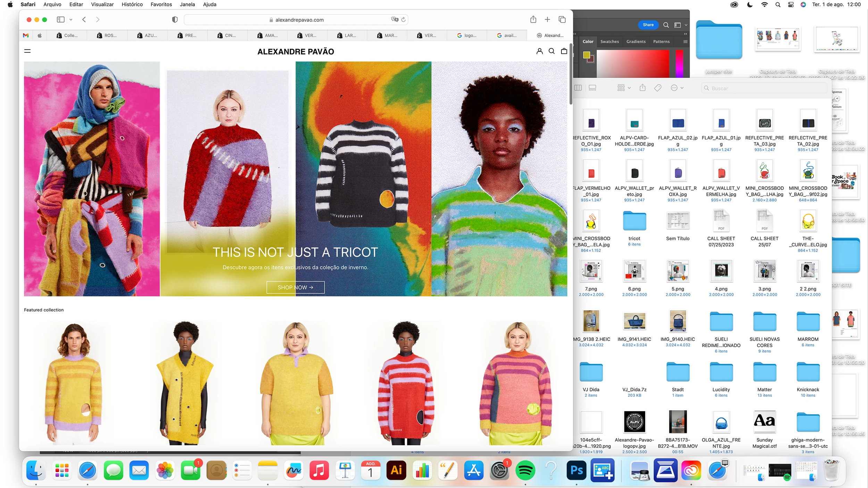The width and height of the screenshot is (868, 488).
Task: Open Wi-Fi menu in the menu bar
Action: click(x=764, y=5)
